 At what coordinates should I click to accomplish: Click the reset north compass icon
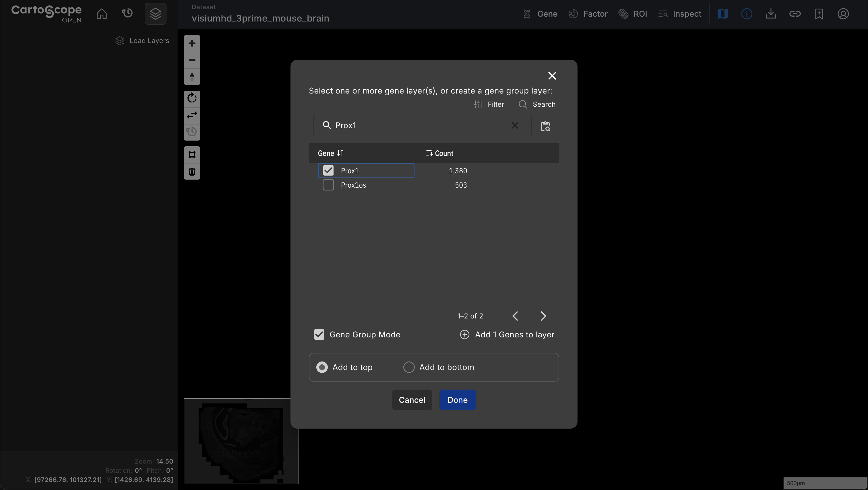[x=192, y=77]
